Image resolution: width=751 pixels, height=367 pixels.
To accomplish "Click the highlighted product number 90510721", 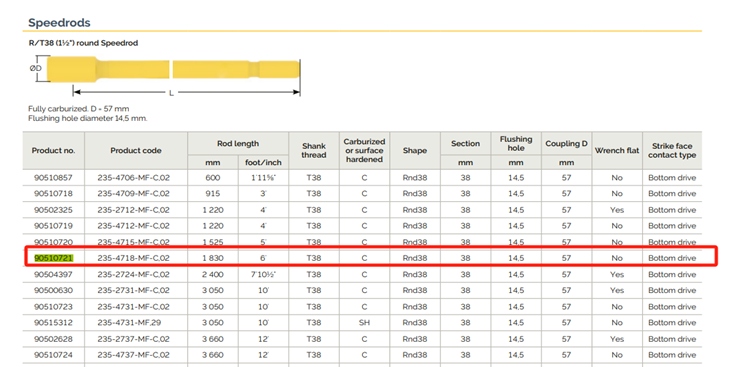I will click(53, 258).
